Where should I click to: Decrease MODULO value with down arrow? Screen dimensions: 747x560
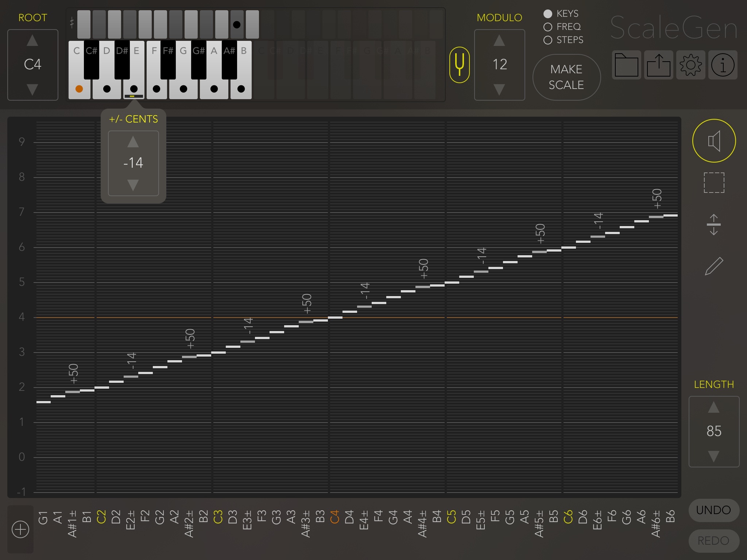tap(499, 89)
